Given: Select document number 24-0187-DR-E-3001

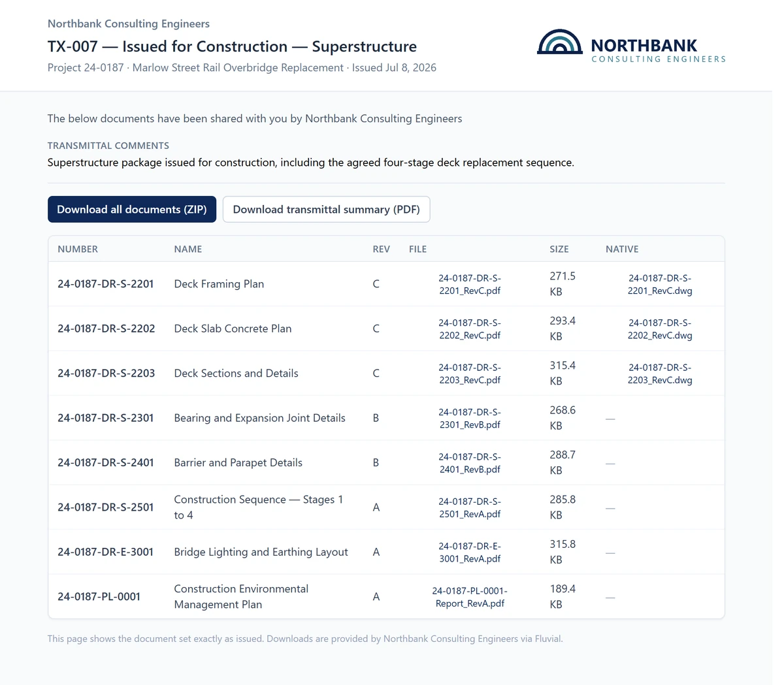Looking at the screenshot, I should (x=106, y=552).
